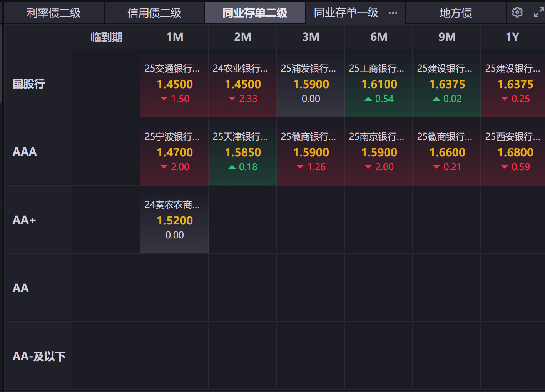Open the 25徽商银行 cell in 3M column
Viewport: 545px width, 392px height.
(311, 151)
